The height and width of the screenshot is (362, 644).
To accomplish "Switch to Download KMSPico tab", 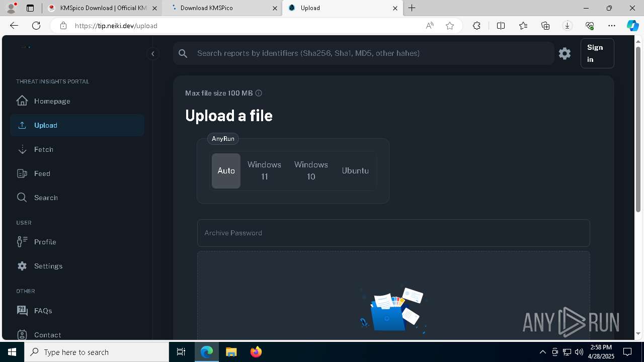I will tap(222, 8).
